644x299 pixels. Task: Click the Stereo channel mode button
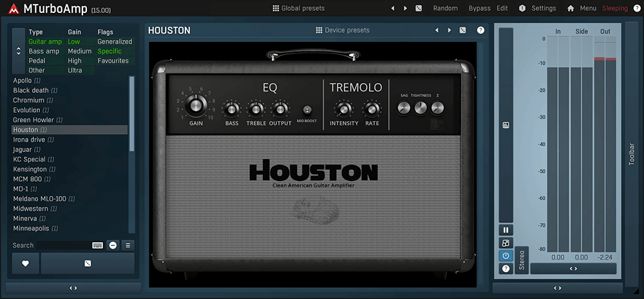pyautogui.click(x=522, y=260)
